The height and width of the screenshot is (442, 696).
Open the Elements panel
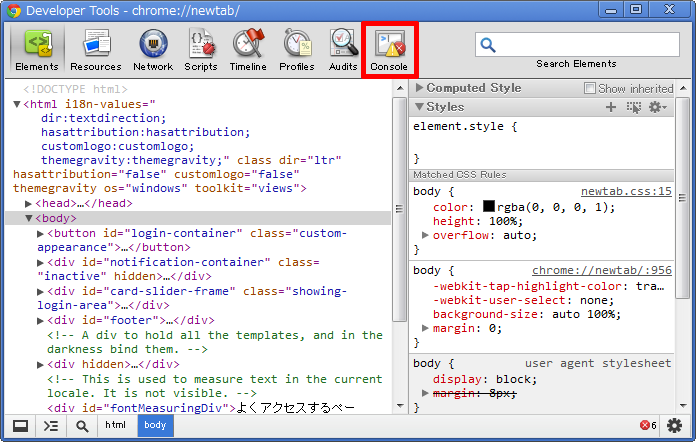[x=37, y=50]
